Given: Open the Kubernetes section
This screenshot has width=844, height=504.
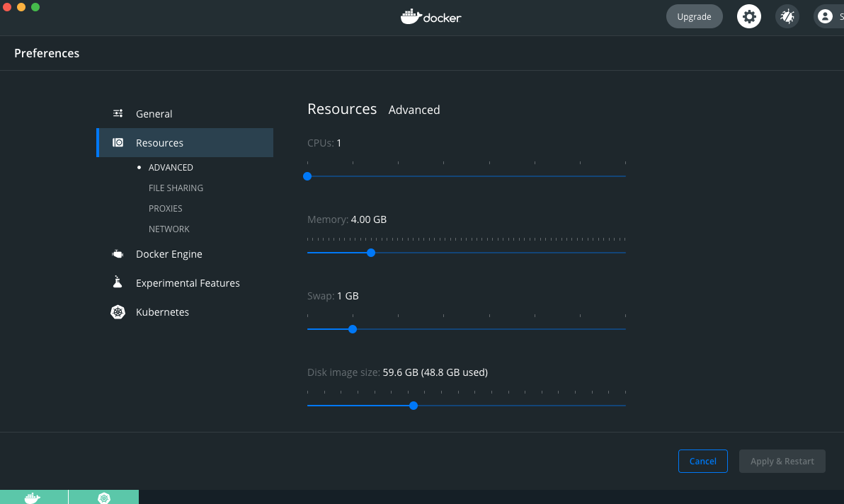Looking at the screenshot, I should pos(186,312).
